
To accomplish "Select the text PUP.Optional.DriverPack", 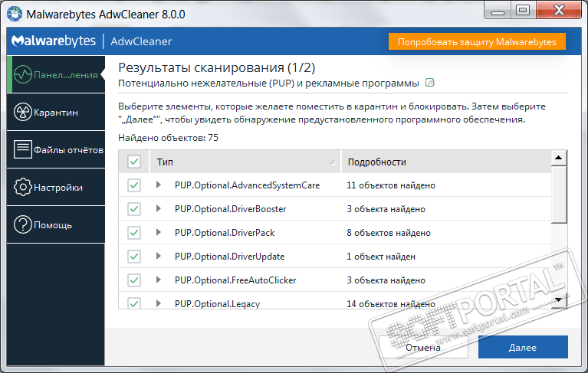I will click(x=225, y=233).
